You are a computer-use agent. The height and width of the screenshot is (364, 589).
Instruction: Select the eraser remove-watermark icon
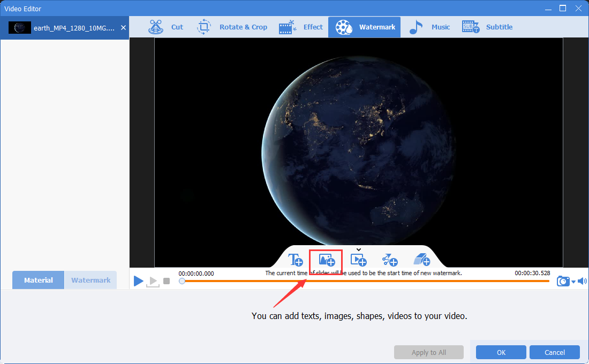pos(422,260)
